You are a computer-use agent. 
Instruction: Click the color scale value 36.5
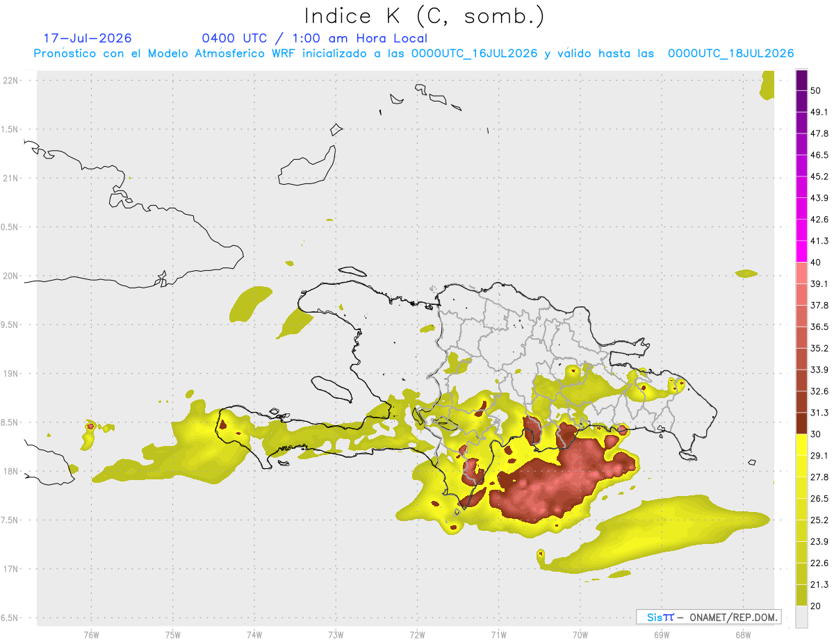(x=819, y=327)
